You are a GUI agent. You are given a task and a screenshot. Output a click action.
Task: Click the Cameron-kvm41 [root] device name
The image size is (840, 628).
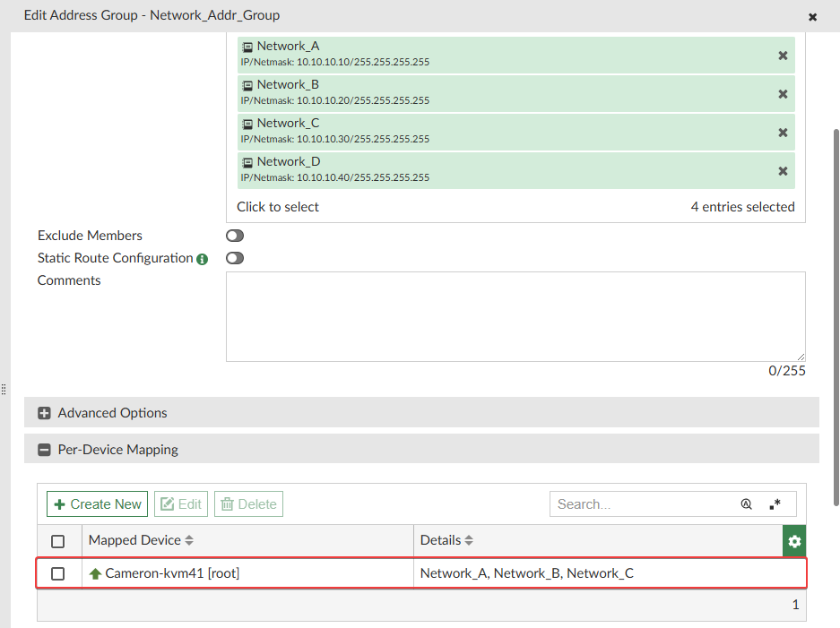tap(172, 573)
